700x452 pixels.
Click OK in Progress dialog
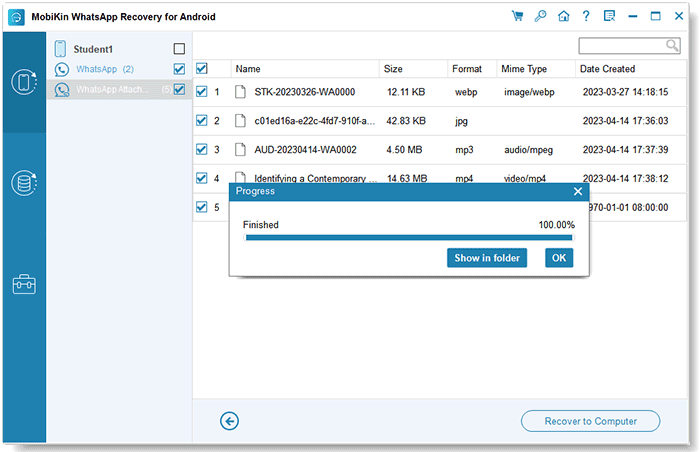(x=559, y=258)
